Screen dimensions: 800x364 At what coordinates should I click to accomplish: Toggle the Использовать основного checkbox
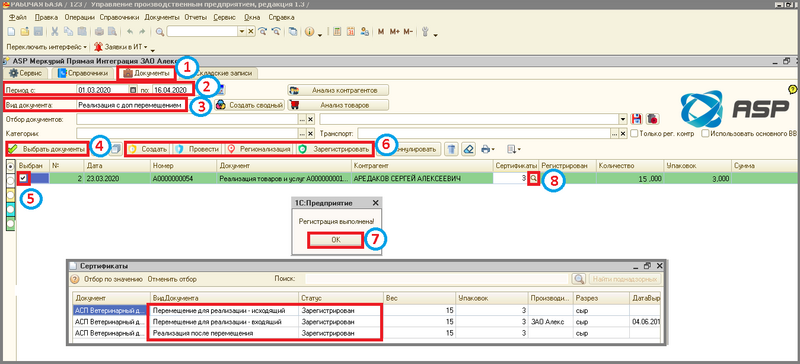[x=704, y=133]
